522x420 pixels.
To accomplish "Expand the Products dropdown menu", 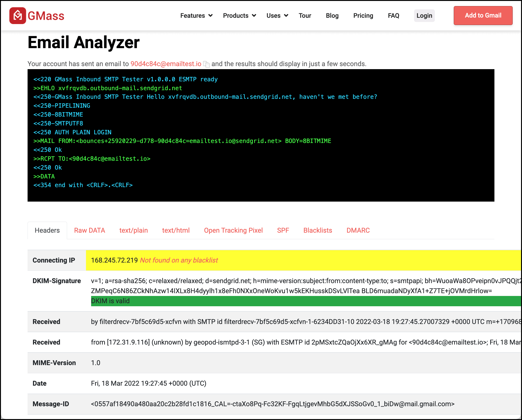I will 240,15.
